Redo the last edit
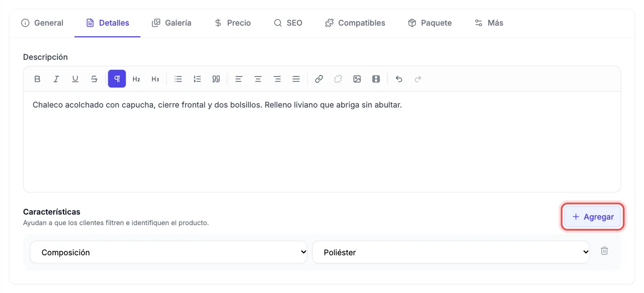Image resolution: width=644 pixels, height=293 pixels. [418, 79]
